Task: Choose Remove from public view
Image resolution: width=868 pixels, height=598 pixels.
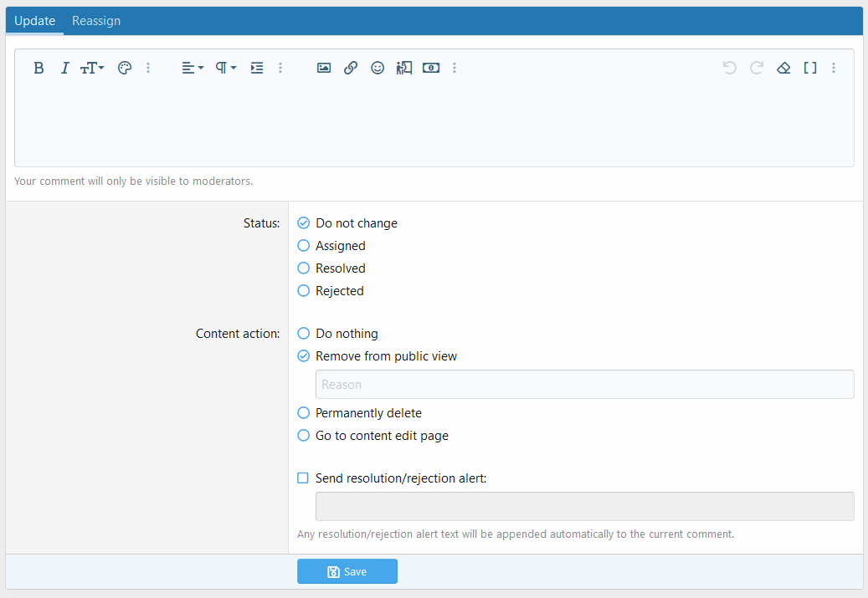Action: click(378, 356)
